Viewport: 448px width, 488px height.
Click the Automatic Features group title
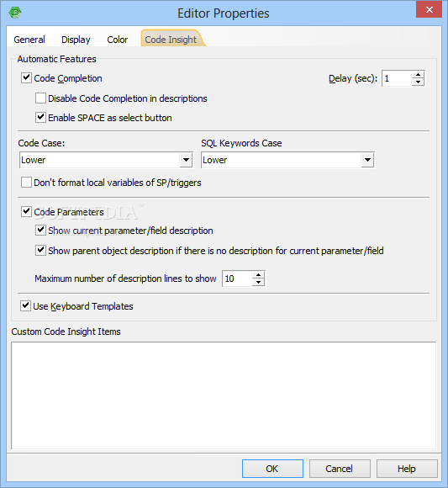coord(57,59)
